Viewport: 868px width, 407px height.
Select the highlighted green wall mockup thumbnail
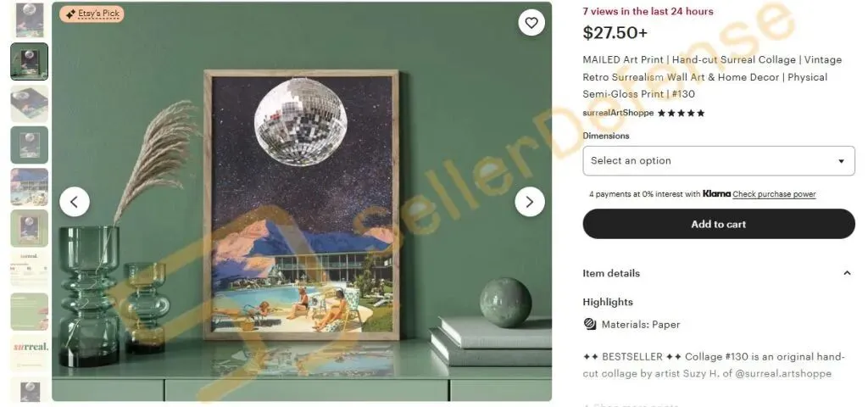tap(30, 61)
